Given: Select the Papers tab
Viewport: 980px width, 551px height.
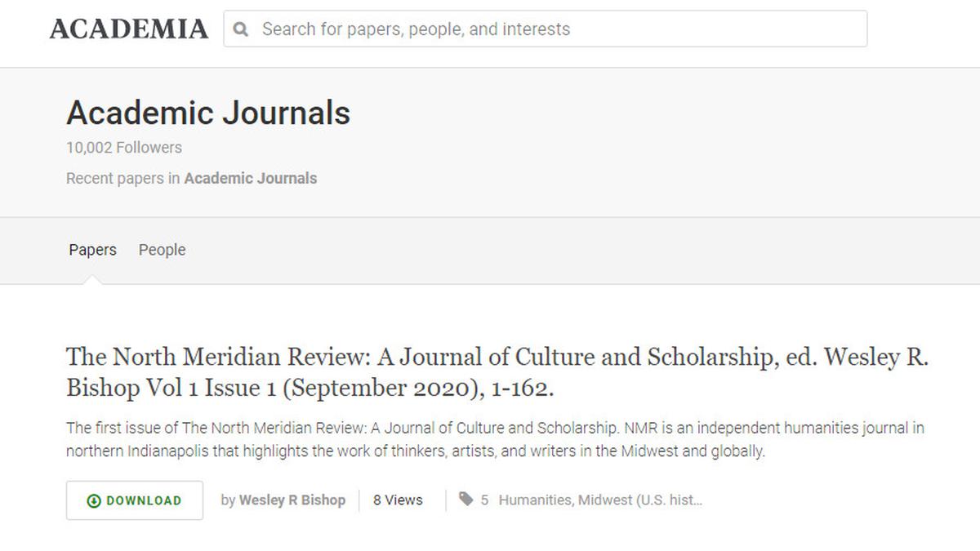Looking at the screenshot, I should click(92, 250).
